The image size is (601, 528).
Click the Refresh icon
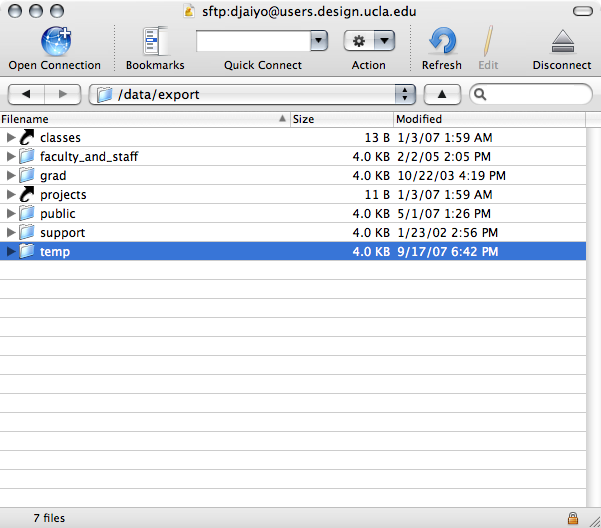441,41
